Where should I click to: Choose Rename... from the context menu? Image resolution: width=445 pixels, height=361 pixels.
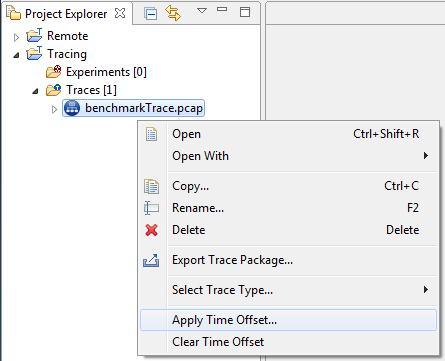coord(288,208)
